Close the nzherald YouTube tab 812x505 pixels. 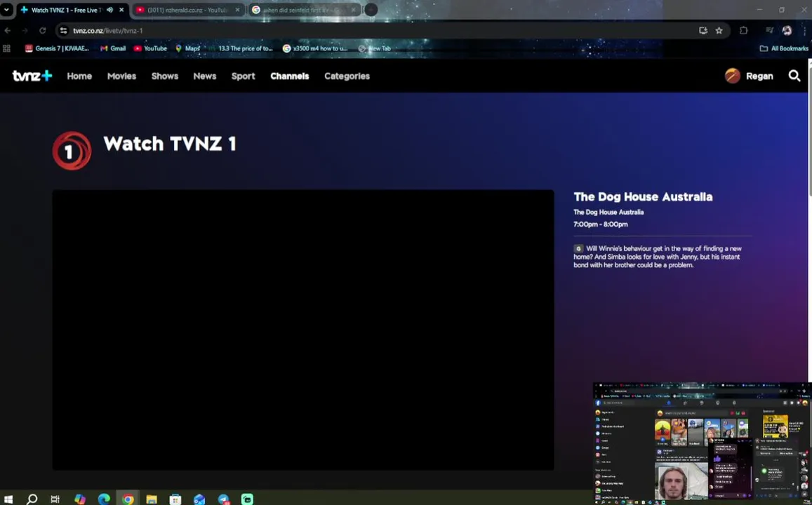[238, 10]
